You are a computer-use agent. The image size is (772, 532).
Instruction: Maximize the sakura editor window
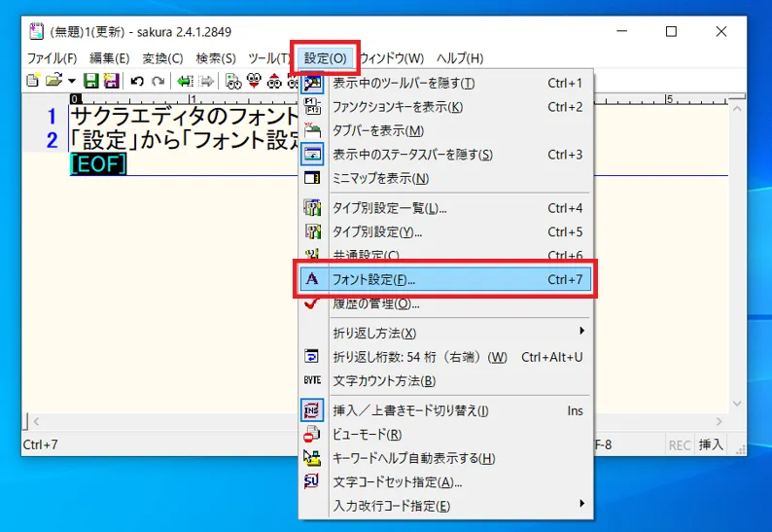click(x=671, y=31)
